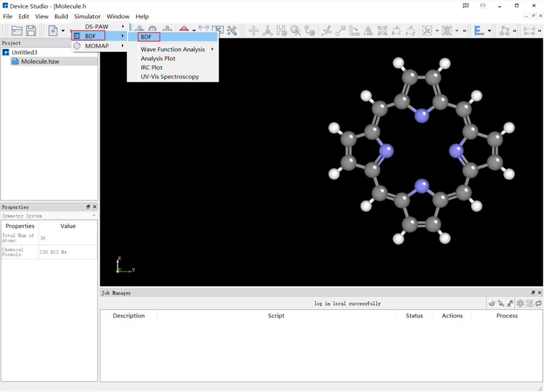This screenshot has height=392, width=544.
Task: Open the IRC Plot menu item
Action: pyautogui.click(x=152, y=67)
